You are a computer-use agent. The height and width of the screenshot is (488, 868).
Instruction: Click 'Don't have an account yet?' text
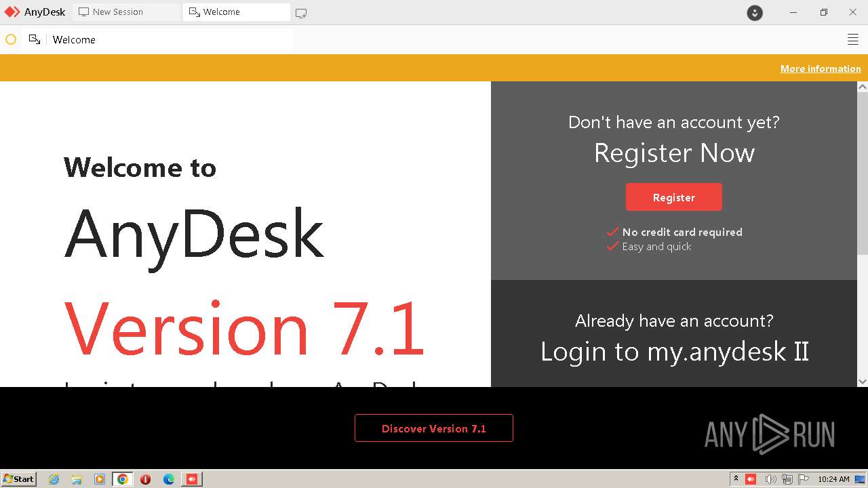coord(674,122)
